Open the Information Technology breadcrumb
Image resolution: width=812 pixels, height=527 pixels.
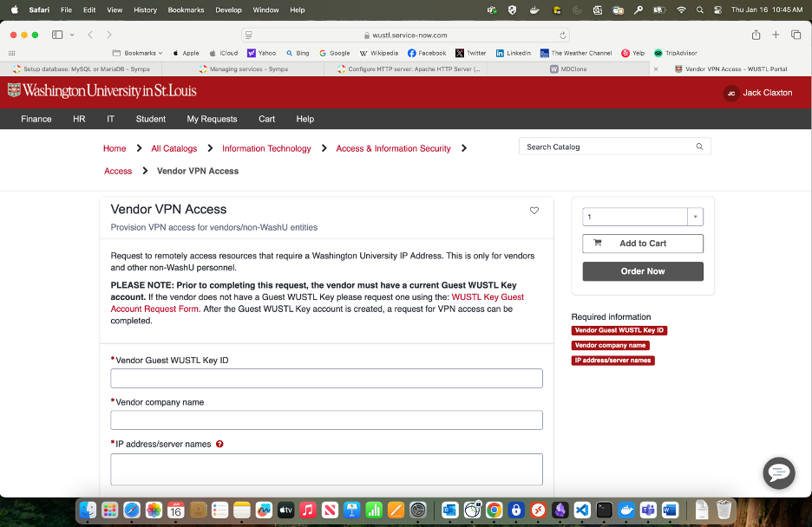click(266, 148)
